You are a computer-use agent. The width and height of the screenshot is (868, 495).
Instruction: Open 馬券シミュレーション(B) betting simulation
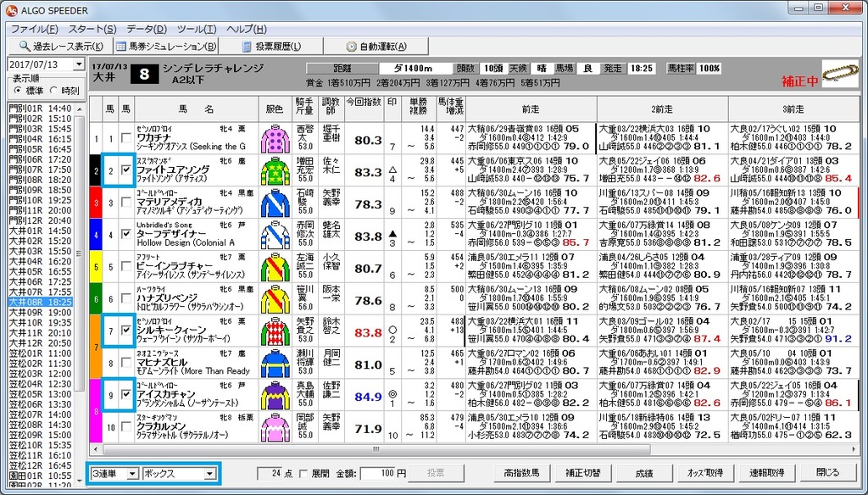pyautogui.click(x=165, y=47)
